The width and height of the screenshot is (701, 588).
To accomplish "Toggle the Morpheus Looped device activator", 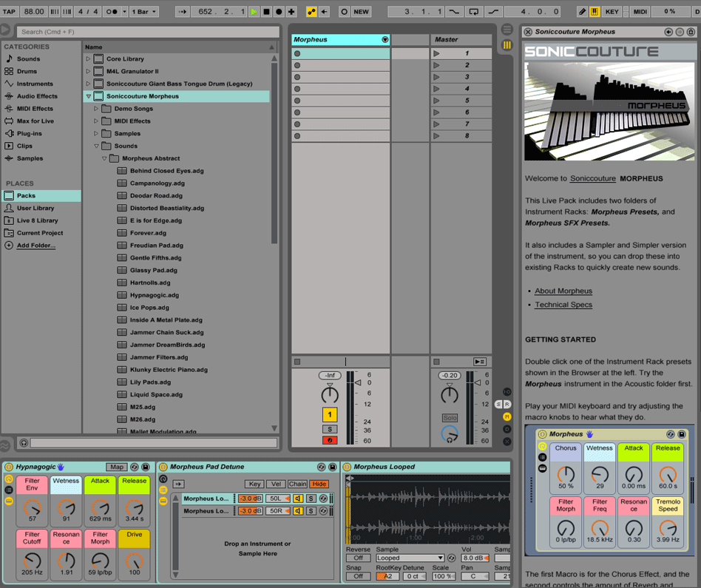I will (347, 467).
